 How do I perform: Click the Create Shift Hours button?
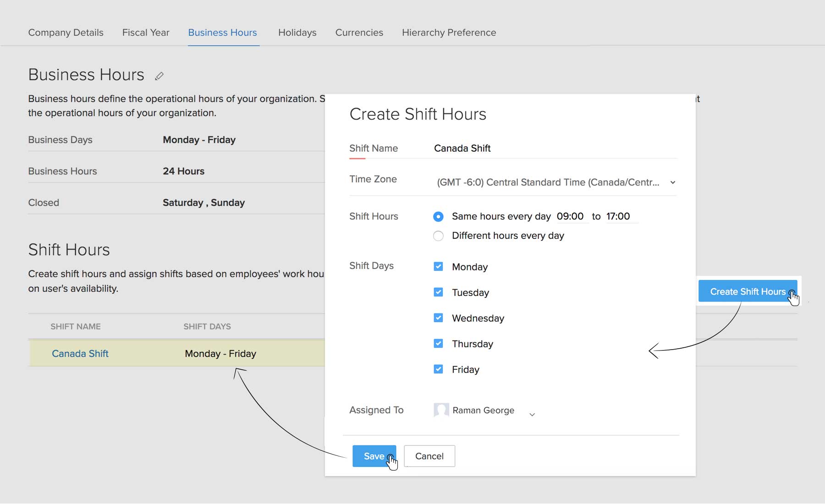click(748, 291)
